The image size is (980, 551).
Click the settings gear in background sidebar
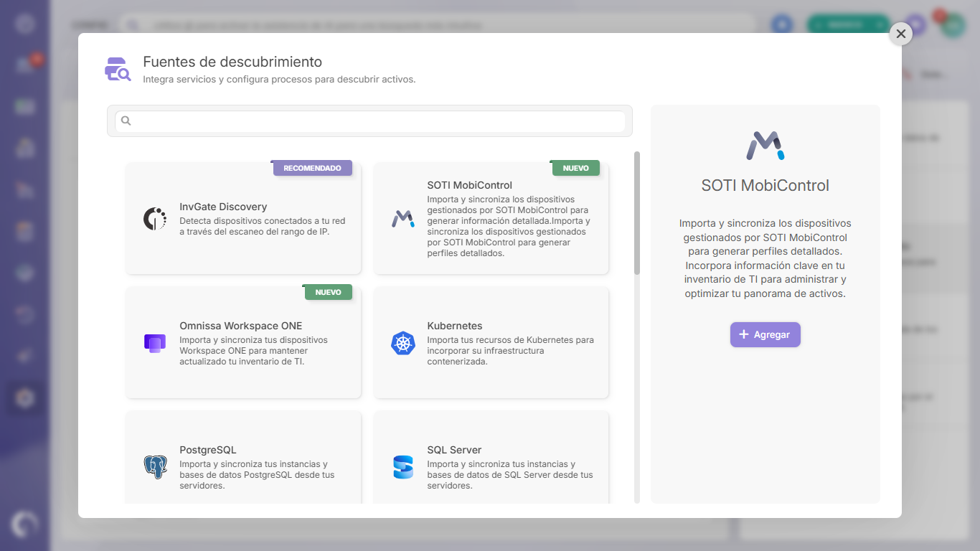25,397
